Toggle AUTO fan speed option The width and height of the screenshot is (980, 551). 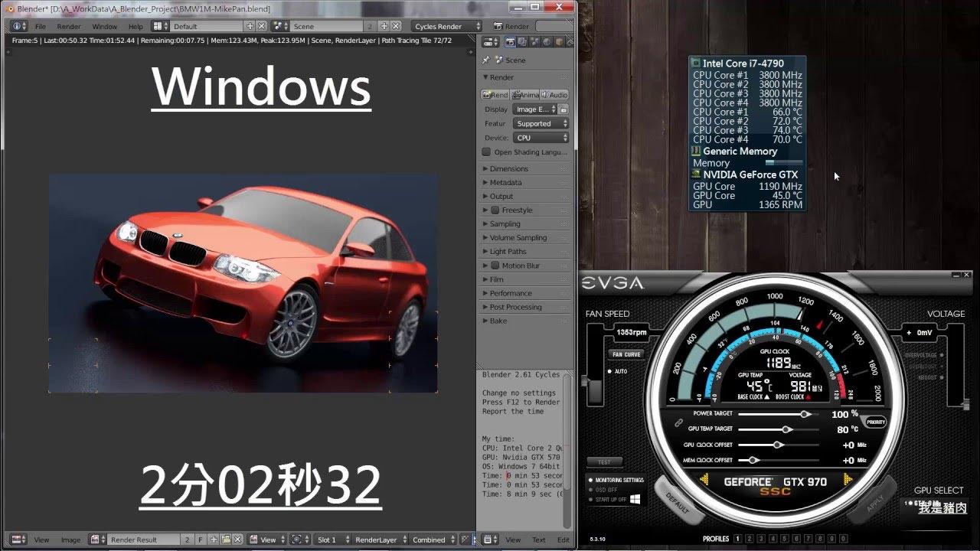pyautogui.click(x=617, y=371)
